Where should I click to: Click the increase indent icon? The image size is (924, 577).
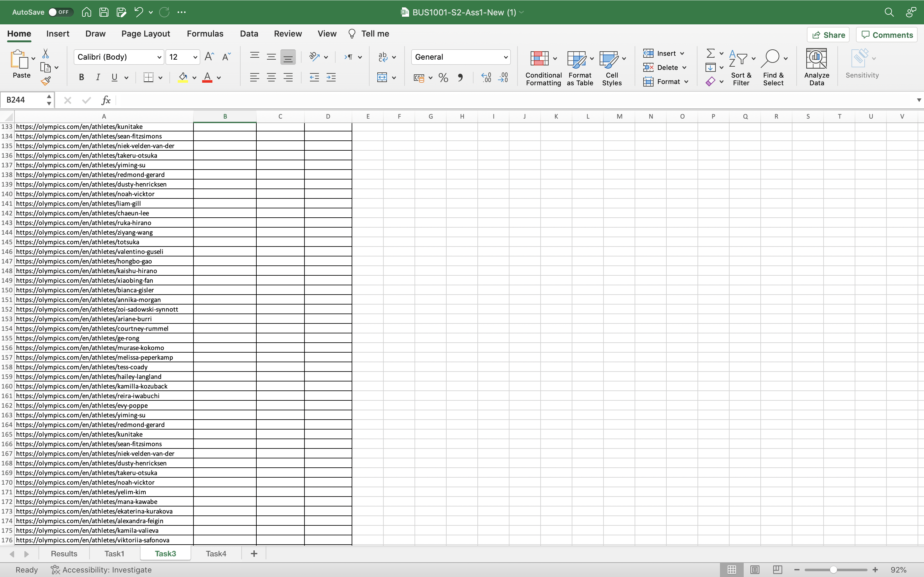coord(331,78)
